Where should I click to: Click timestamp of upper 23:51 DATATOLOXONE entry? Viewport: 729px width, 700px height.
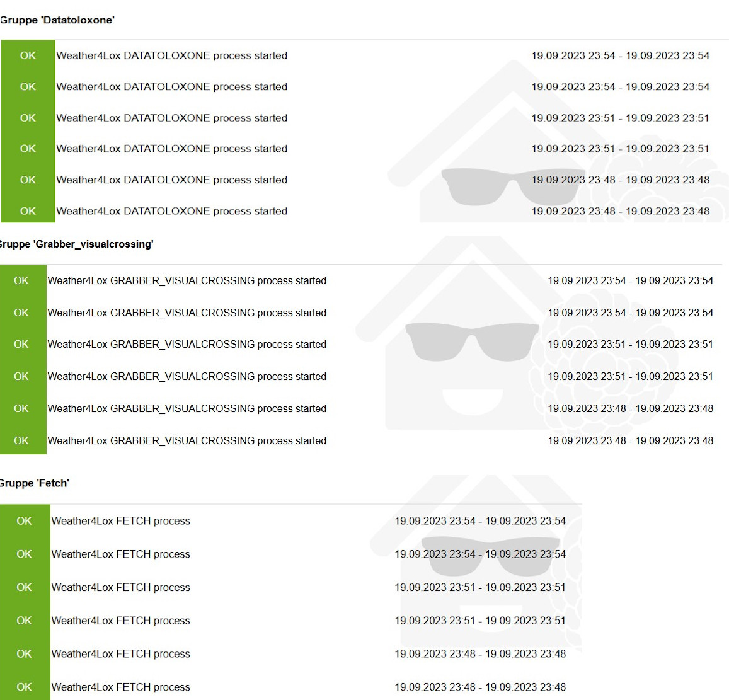click(x=620, y=118)
